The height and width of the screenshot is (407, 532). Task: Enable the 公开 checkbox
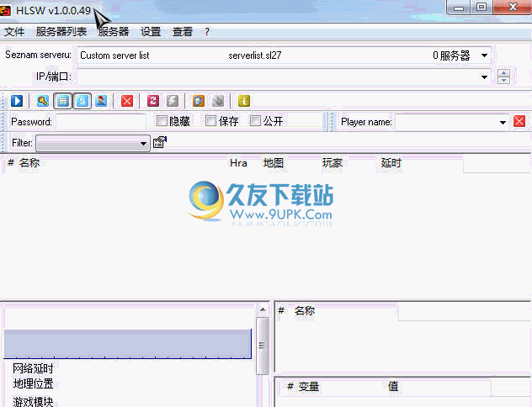[x=255, y=120]
